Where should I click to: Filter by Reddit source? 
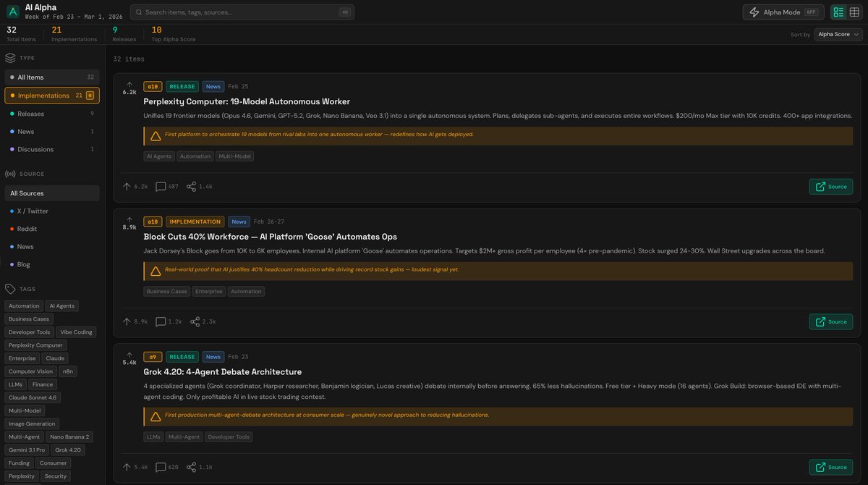click(x=52, y=229)
